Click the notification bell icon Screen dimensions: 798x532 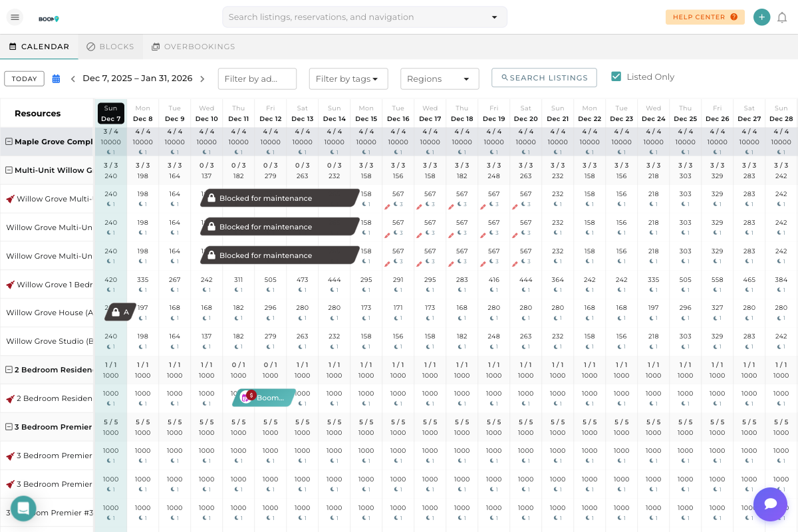click(782, 17)
